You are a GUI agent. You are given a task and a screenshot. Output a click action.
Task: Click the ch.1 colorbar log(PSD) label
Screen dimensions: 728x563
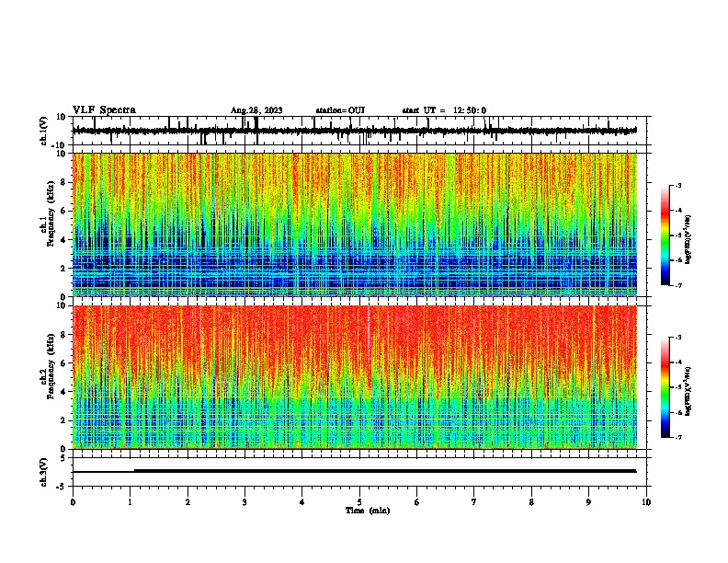coord(688,239)
